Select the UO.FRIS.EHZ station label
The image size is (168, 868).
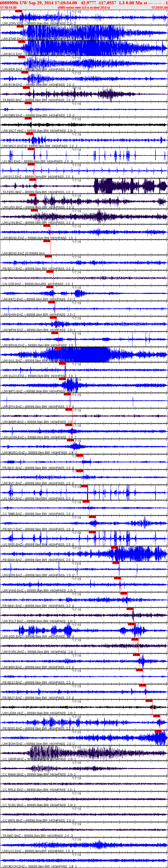[x=38, y=545]
